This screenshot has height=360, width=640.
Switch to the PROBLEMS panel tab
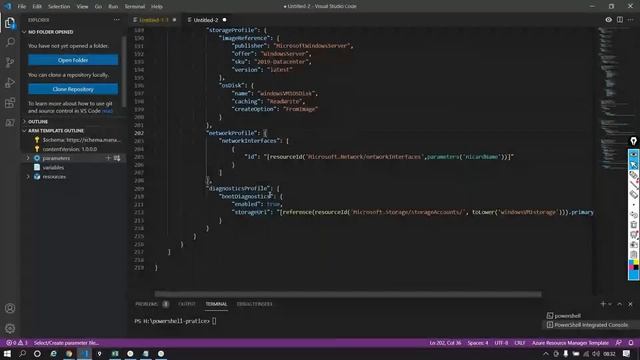coord(146,304)
